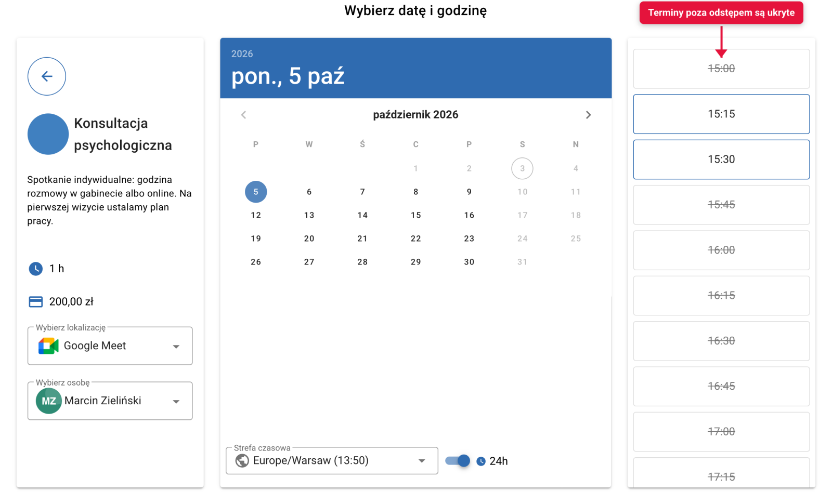Screen dimensions: 832x504
Task: Click the MZ avatar of Marcin Zieliński
Action: (49, 401)
